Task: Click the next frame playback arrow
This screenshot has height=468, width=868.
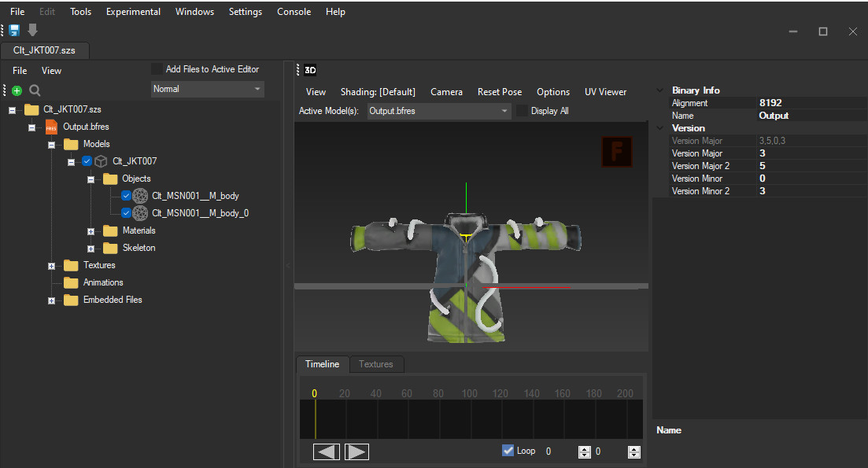Action: 356,451
